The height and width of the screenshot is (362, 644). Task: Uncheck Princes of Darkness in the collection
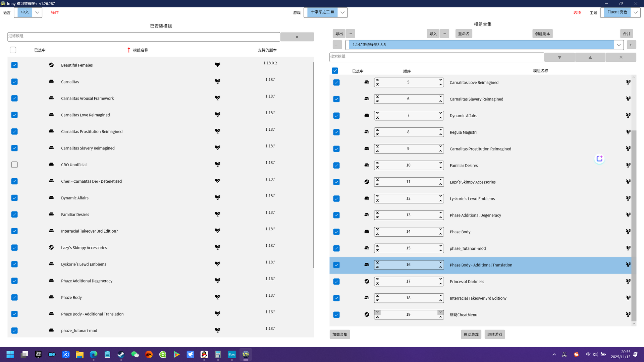pyautogui.click(x=336, y=282)
